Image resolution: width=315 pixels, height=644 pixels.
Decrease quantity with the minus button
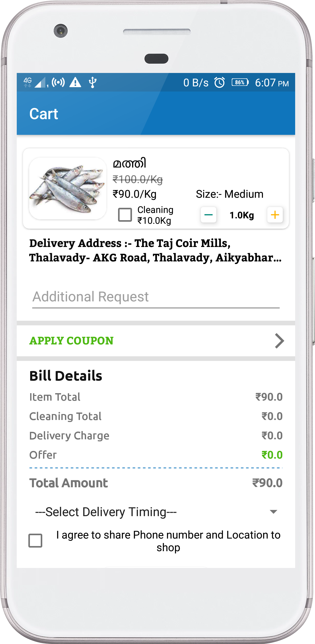tap(208, 215)
